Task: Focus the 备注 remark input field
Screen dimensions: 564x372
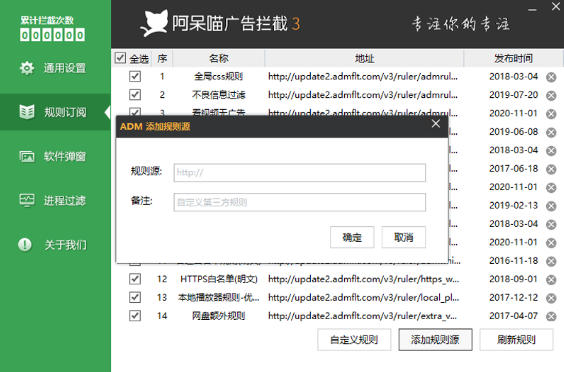Action: 300,202
